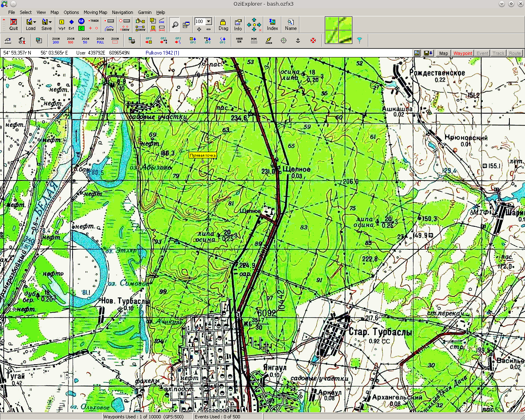Screen dimensions: 525x420
Task: Open the map Index tool
Action: pos(272,25)
